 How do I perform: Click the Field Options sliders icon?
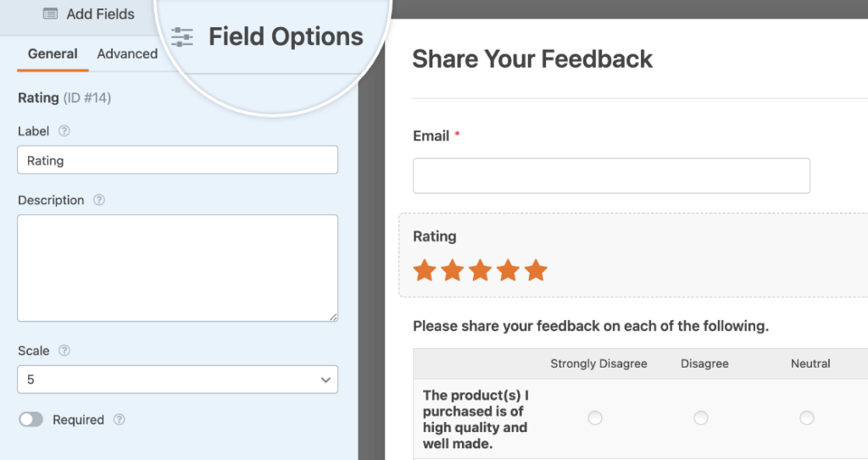tap(182, 37)
